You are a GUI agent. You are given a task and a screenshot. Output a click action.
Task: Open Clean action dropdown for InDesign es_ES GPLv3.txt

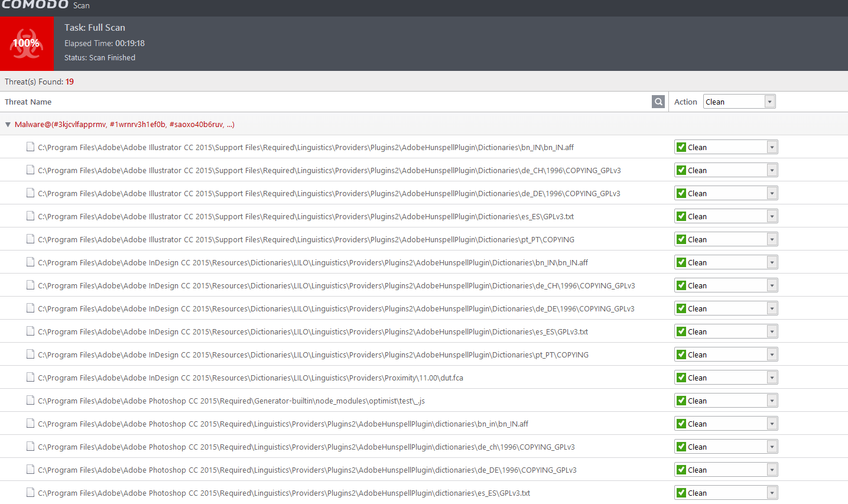726,331
